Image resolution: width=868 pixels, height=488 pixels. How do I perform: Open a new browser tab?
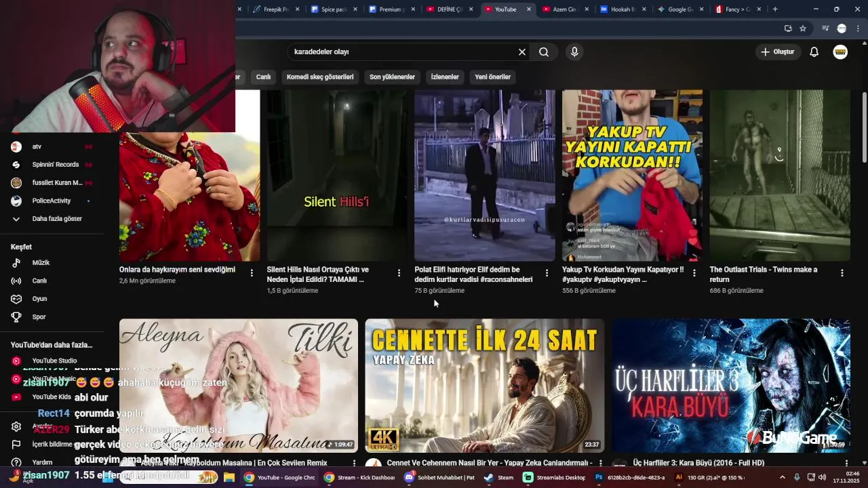click(775, 9)
